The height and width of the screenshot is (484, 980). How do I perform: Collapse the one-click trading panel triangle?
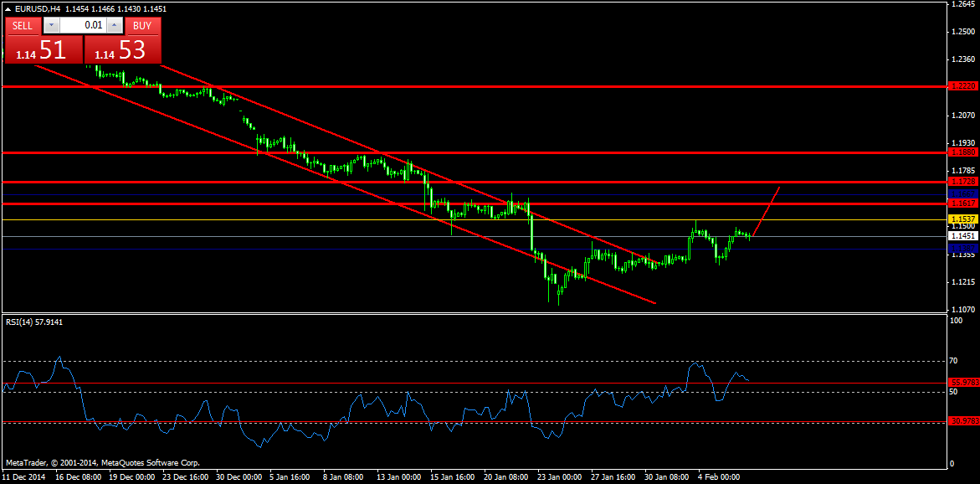[8, 9]
